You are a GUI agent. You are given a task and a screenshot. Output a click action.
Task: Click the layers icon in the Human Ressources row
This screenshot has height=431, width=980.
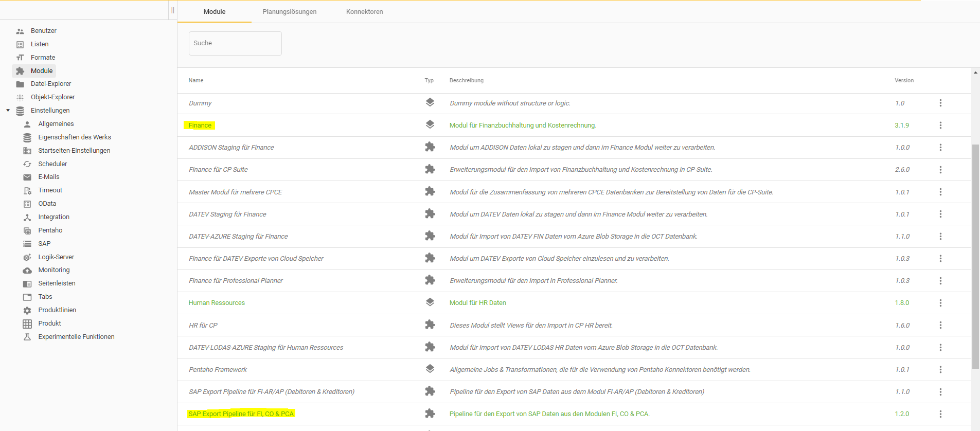pos(430,302)
